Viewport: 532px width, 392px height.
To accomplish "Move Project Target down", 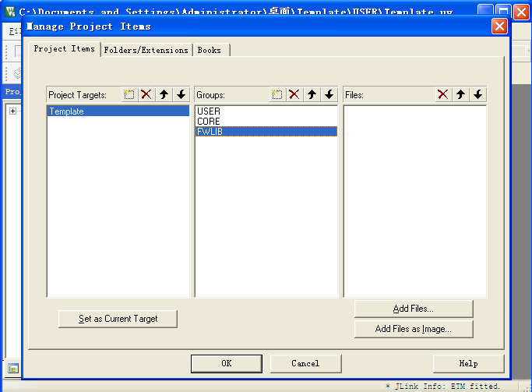I will [181, 94].
